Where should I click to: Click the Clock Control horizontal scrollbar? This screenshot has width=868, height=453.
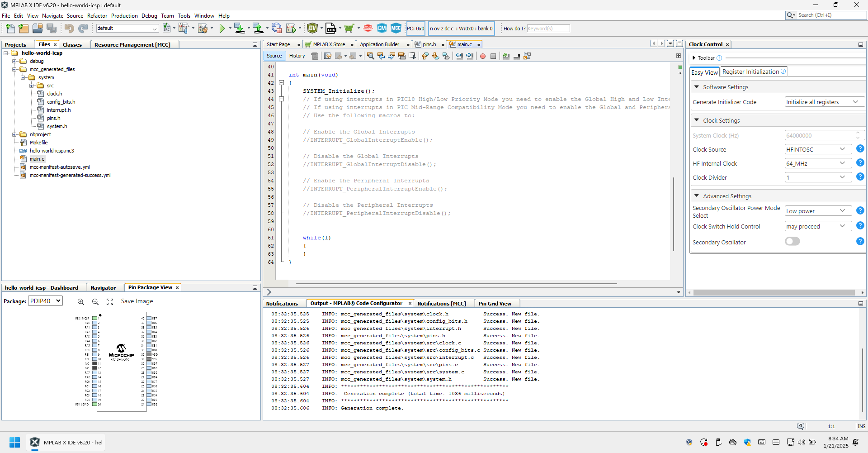click(774, 293)
